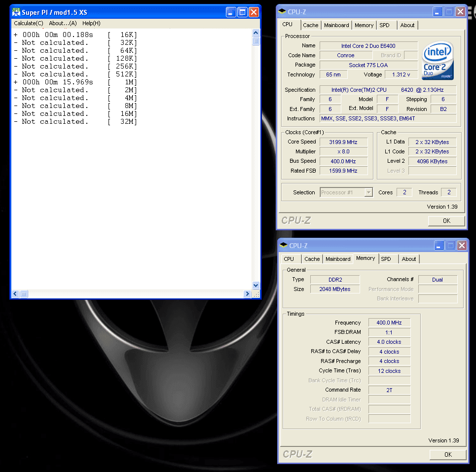Click Super PI scroll up arrow
Image resolution: width=476 pixels, height=472 pixels.
(256, 33)
